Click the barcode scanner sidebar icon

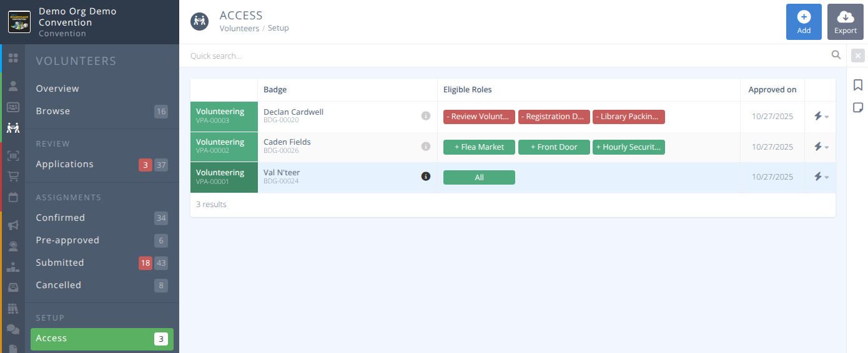point(13,155)
